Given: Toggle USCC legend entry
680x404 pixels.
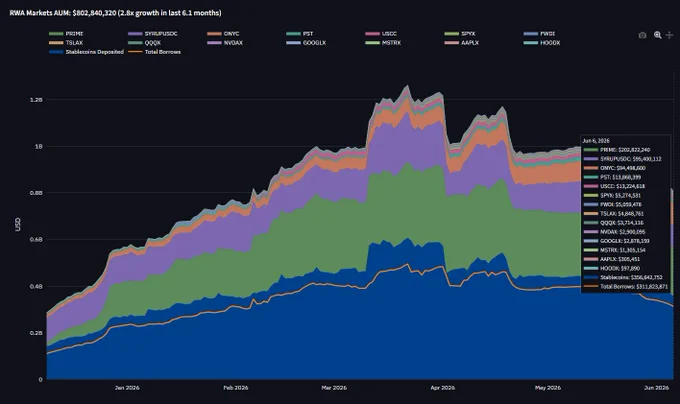Looking at the screenshot, I should pyautogui.click(x=381, y=34).
